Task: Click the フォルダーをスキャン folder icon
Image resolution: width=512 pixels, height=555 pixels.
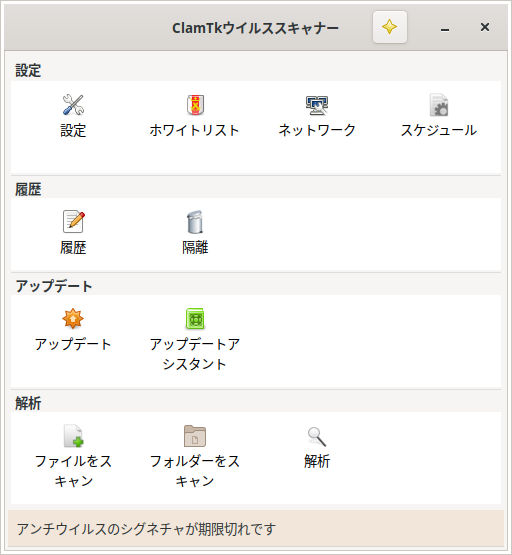Action: (195, 436)
